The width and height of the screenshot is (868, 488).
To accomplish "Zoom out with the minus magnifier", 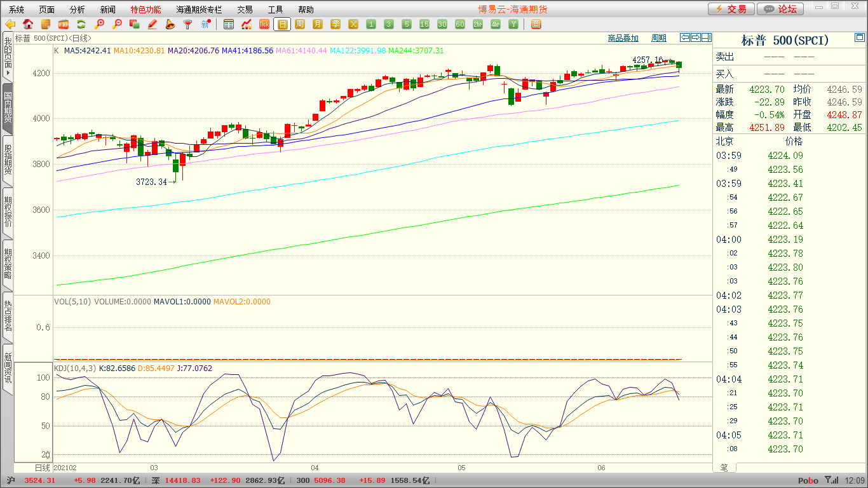I will coord(117,25).
